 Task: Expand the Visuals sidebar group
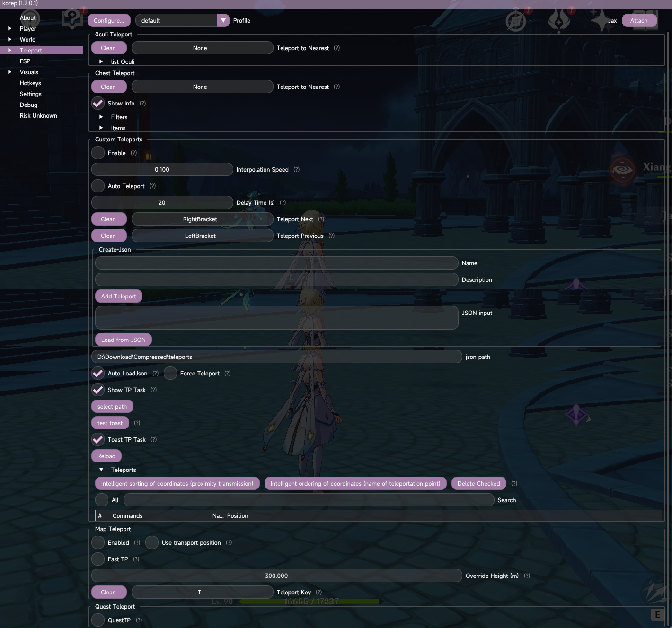point(10,72)
